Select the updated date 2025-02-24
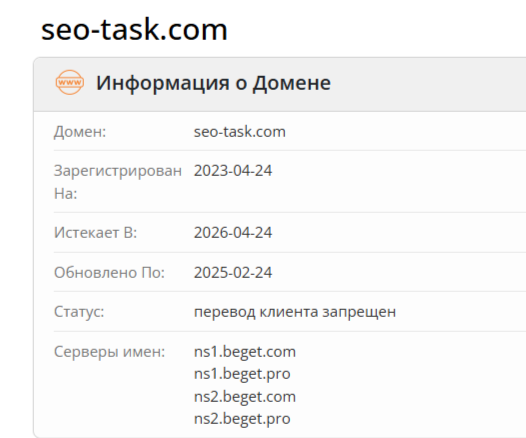526x438 pixels. tap(233, 272)
